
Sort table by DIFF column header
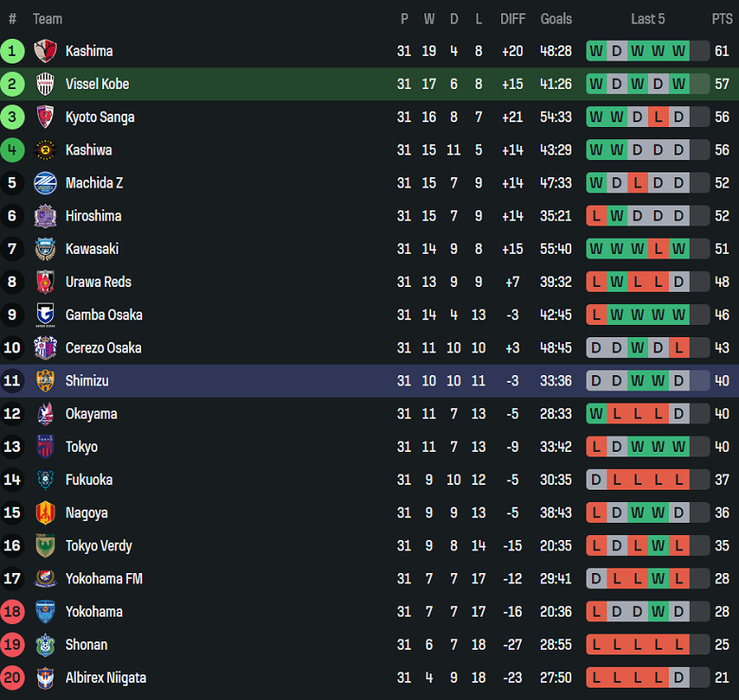click(513, 19)
